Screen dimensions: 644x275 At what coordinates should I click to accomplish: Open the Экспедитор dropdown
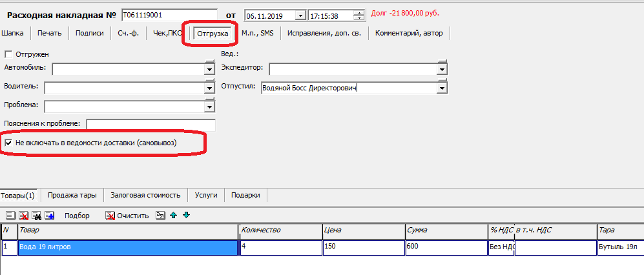tap(442, 69)
